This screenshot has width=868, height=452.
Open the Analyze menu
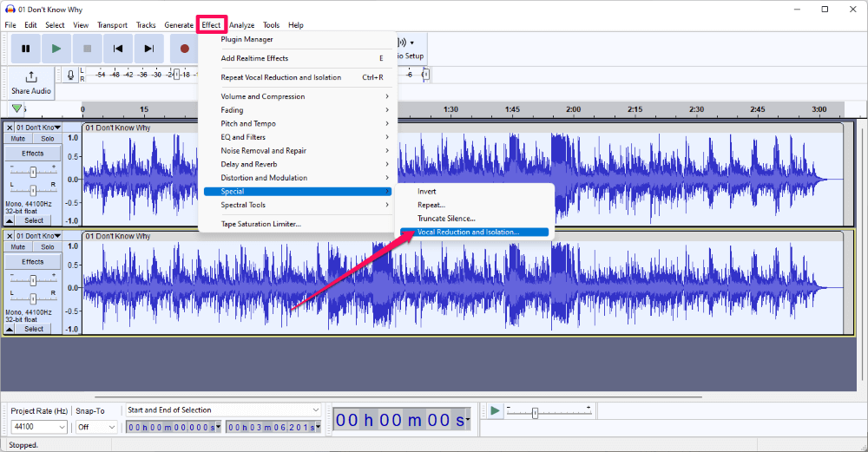click(242, 25)
